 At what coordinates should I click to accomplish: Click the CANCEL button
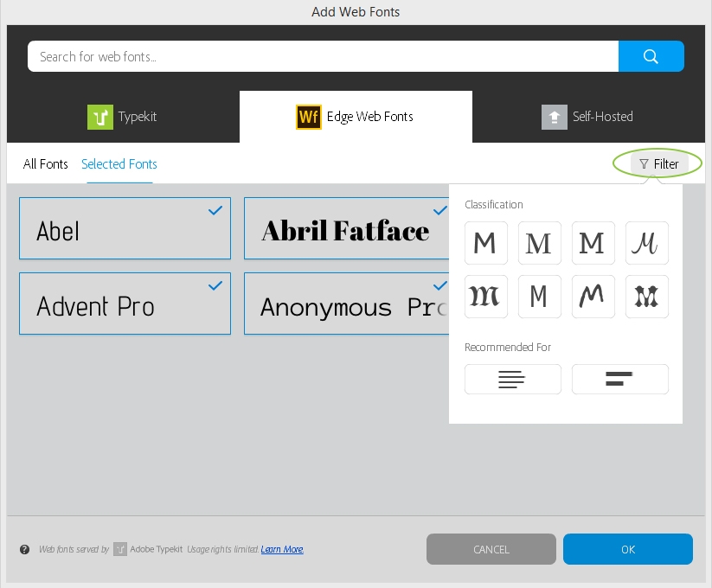click(x=491, y=549)
